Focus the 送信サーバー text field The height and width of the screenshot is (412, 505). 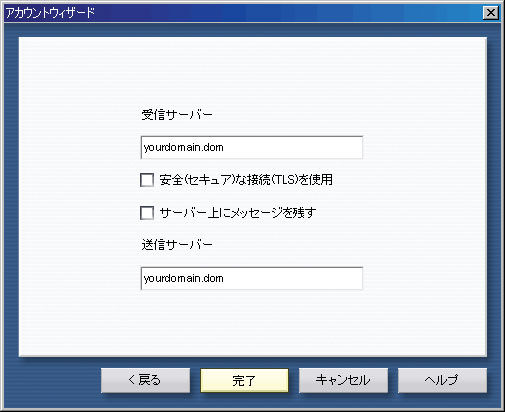252,278
